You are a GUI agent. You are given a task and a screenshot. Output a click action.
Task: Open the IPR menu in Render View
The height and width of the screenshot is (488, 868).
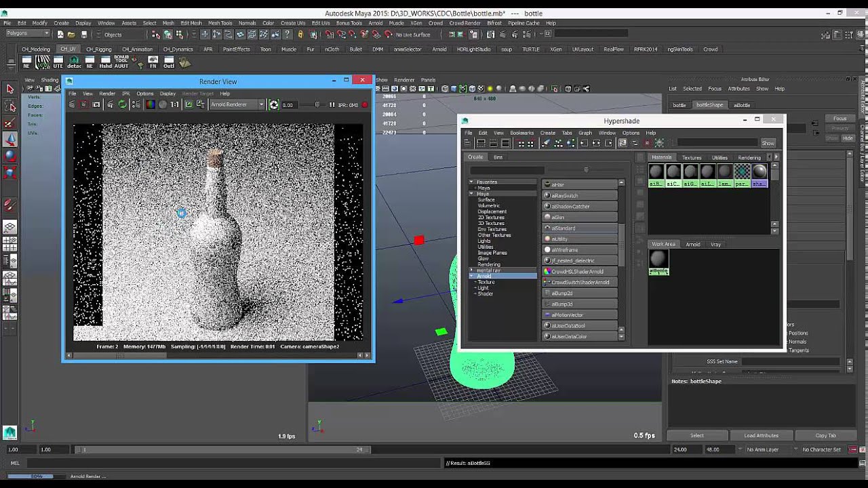(126, 94)
